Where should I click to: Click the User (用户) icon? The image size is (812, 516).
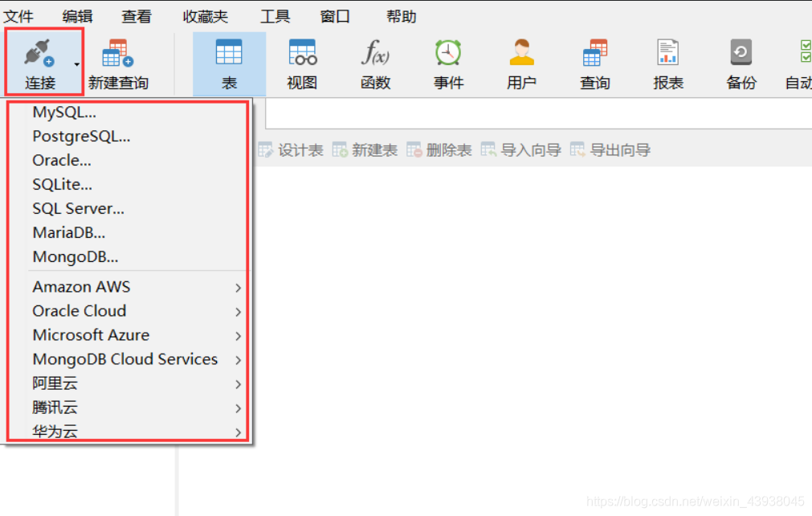pos(521,51)
